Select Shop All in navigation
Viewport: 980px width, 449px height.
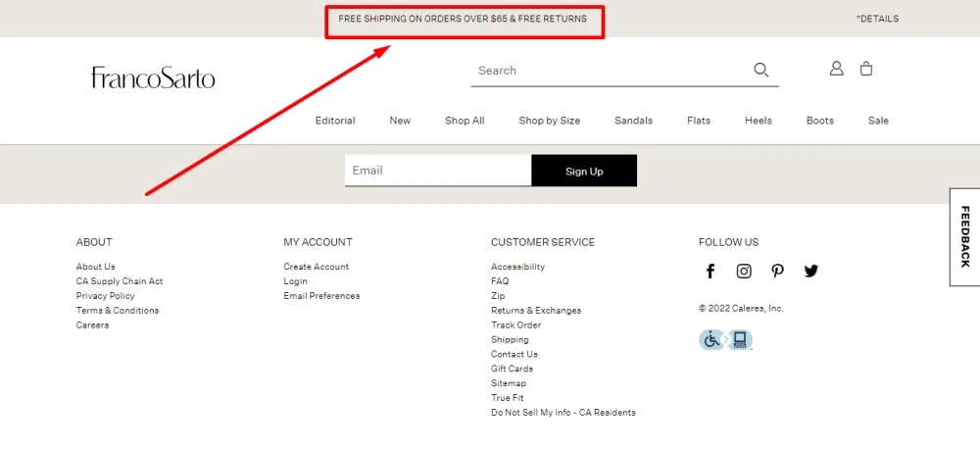point(465,121)
